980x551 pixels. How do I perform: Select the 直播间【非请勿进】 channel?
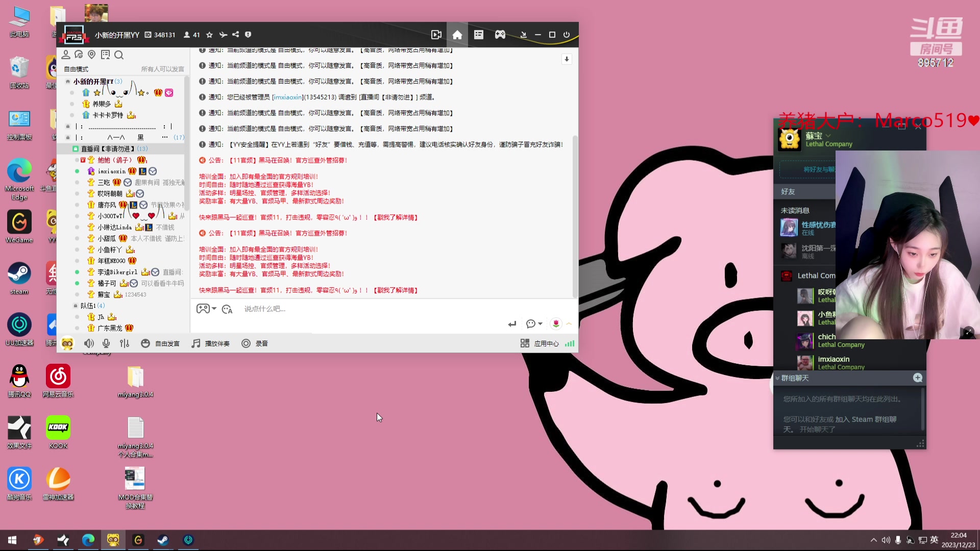coord(108,148)
